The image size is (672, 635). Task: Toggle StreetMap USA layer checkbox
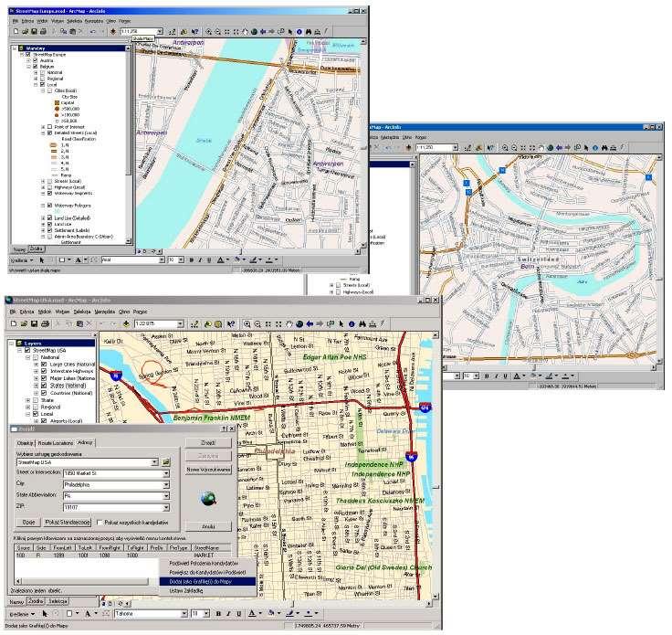pyautogui.click(x=27, y=350)
